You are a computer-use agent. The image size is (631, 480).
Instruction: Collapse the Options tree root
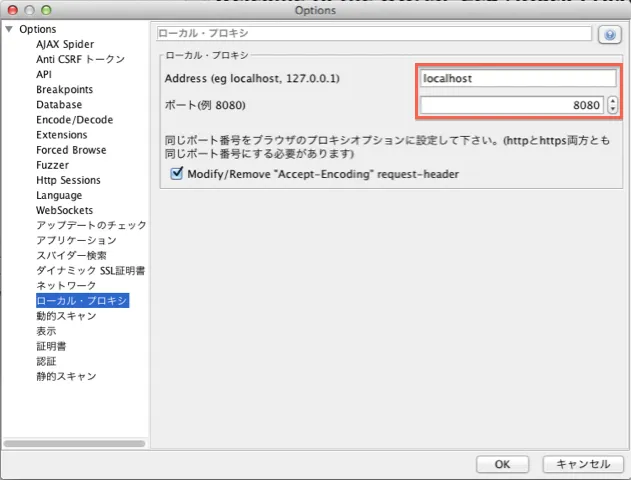click(9, 29)
